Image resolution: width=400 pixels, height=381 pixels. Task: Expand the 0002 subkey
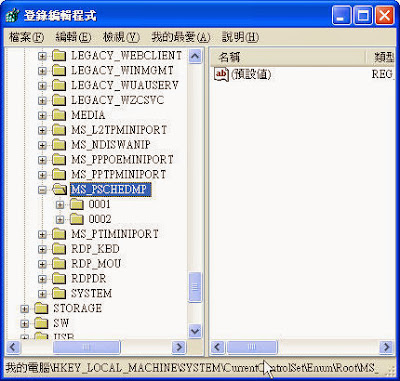tap(60, 219)
